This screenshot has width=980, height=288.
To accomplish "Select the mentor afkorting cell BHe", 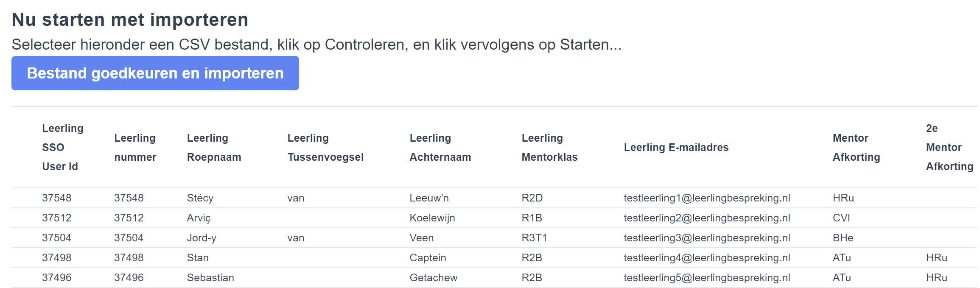I will click(843, 238).
